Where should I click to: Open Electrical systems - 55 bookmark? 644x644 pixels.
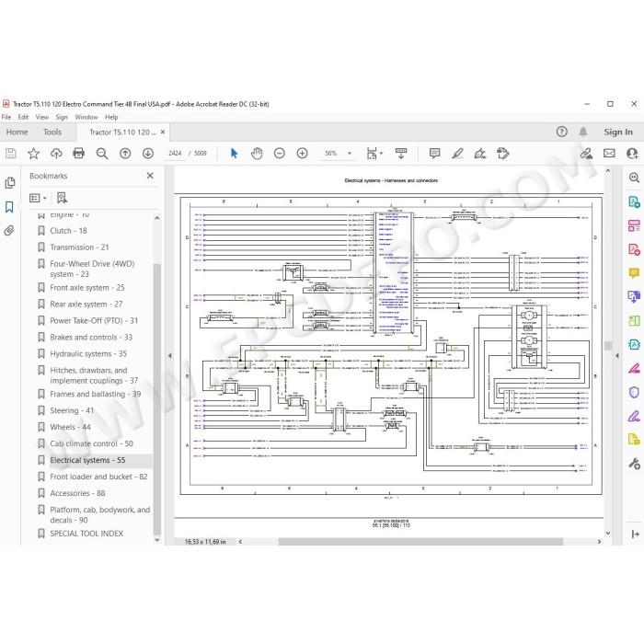[87, 460]
